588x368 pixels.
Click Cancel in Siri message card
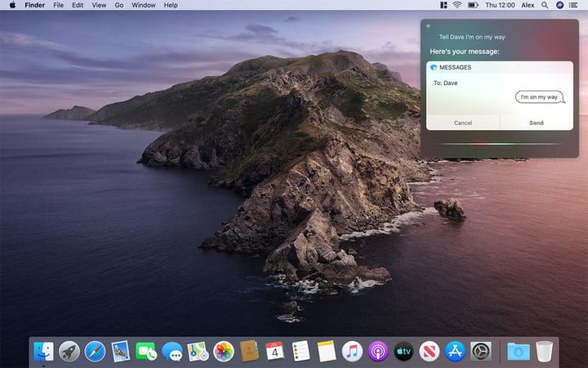463,123
